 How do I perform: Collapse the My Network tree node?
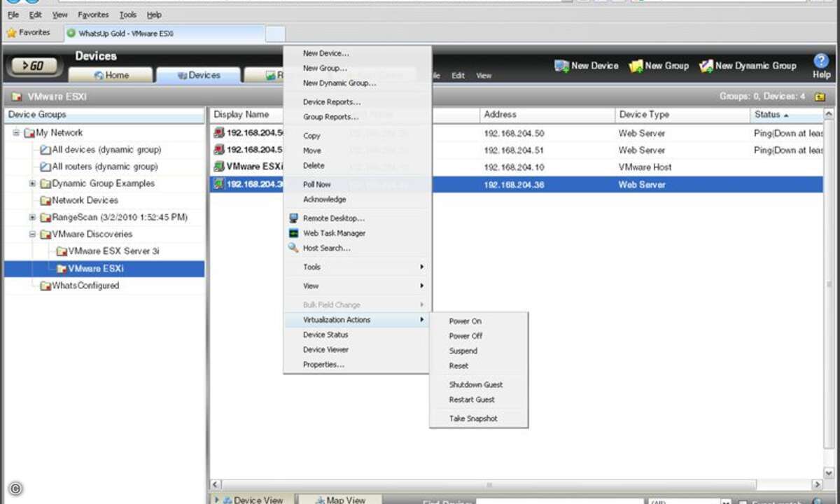[x=16, y=132]
